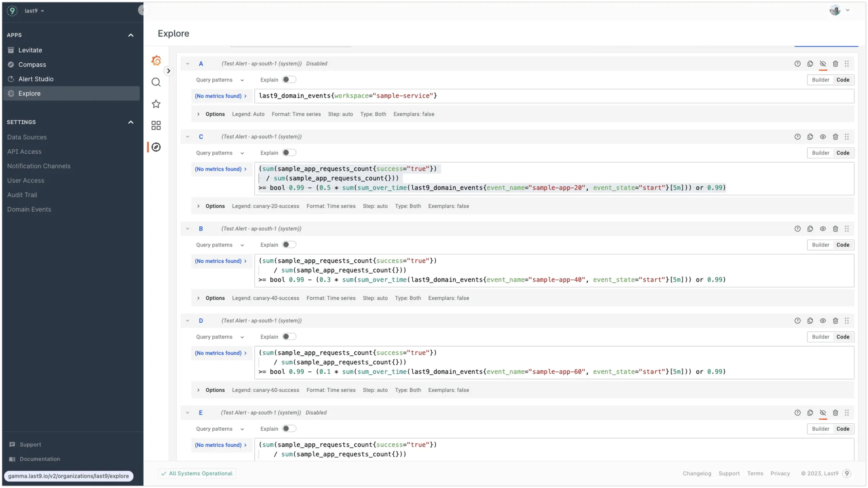Collapse query row B
The width and height of the screenshot is (868, 488).
coord(187,229)
